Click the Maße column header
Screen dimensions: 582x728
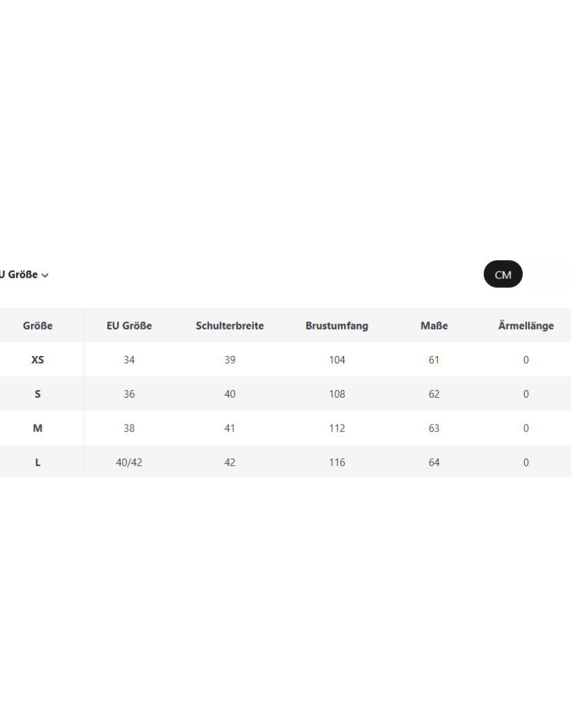coord(434,326)
